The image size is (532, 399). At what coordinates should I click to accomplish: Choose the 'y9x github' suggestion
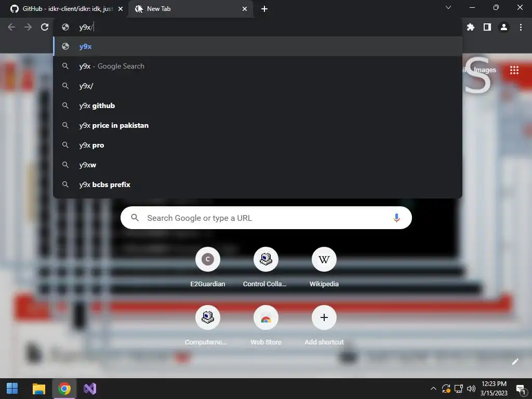pos(258,105)
